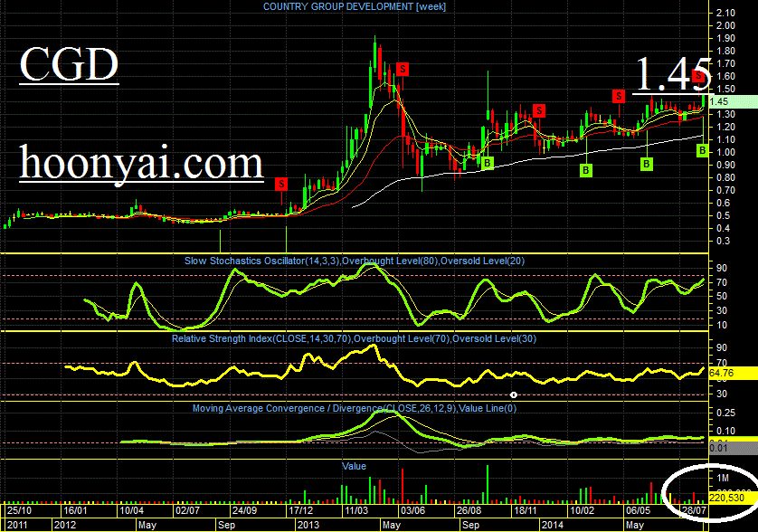Click the S sell marker above 28/07
This screenshot has width=758, height=532.
698,76
